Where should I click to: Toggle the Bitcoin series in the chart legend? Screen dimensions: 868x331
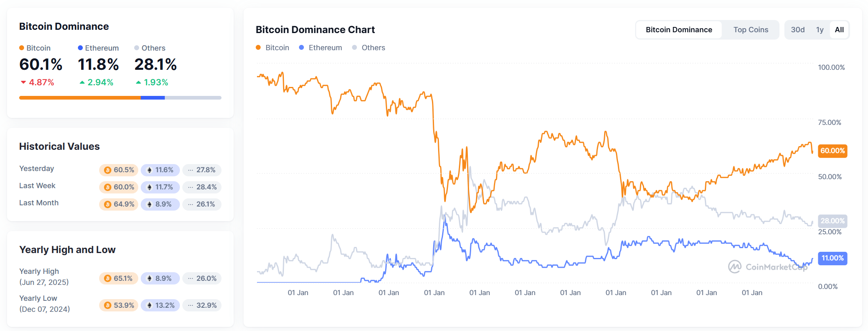[x=272, y=47]
